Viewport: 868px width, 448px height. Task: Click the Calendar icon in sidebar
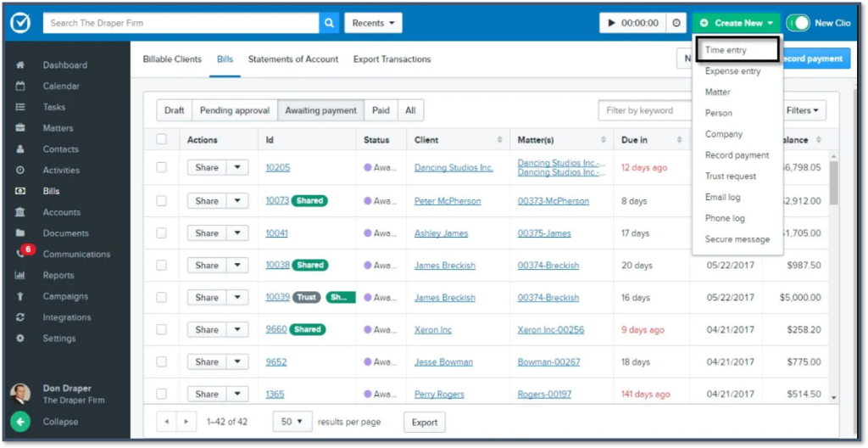(x=20, y=86)
